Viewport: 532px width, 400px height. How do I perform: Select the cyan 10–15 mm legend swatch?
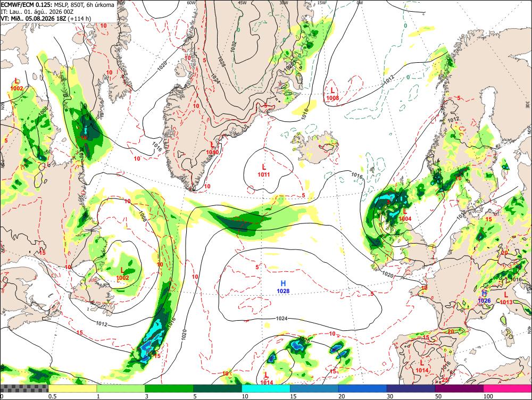point(266,388)
